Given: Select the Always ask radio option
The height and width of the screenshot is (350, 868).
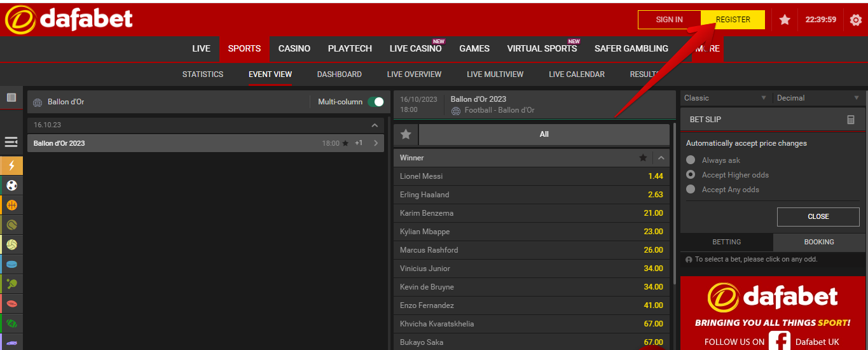Looking at the screenshot, I should 691,160.
